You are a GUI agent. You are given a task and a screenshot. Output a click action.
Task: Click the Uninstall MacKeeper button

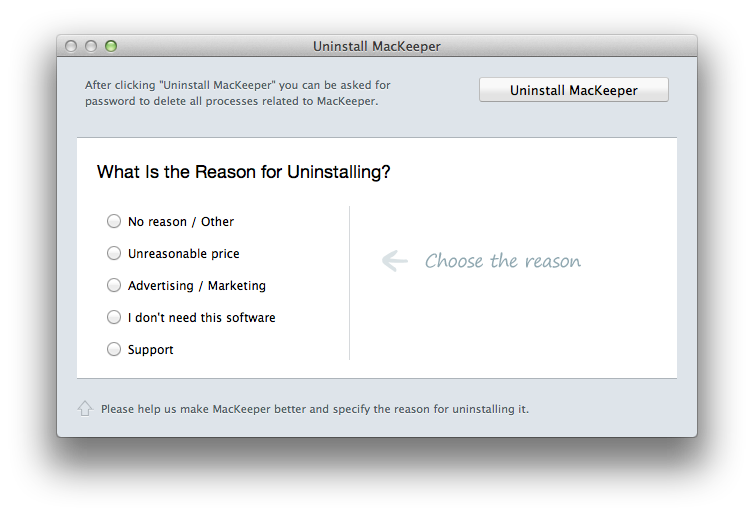click(573, 90)
